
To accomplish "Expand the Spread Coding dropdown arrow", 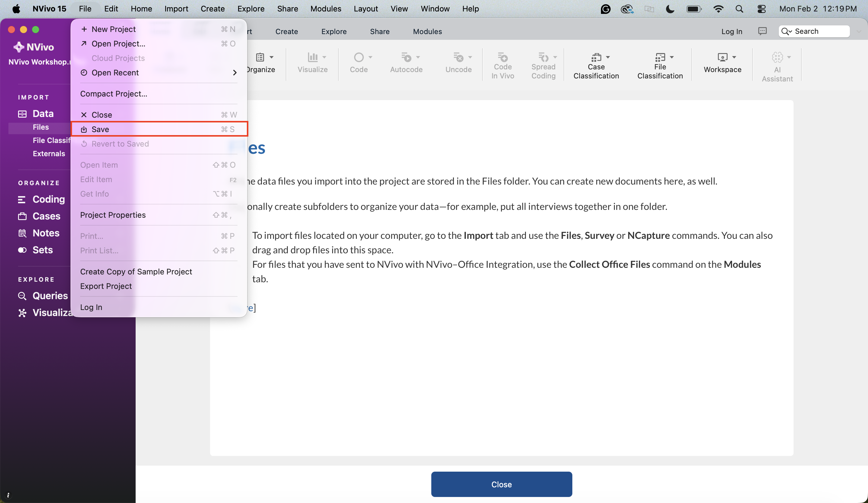I will pos(555,57).
